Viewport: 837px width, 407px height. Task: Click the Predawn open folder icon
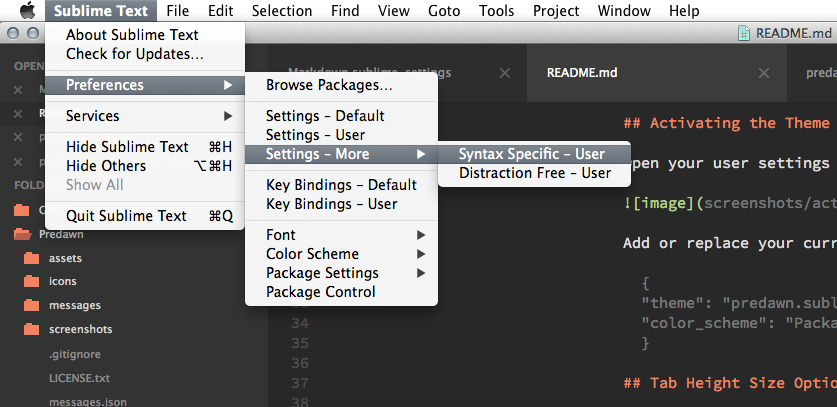(22, 234)
